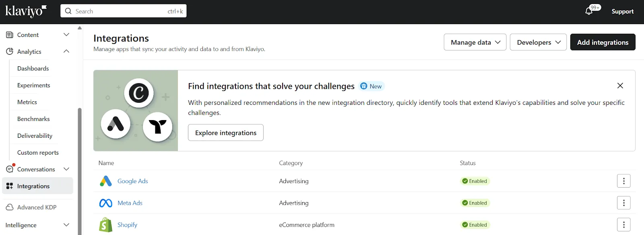Open Custom reports
The height and width of the screenshot is (235, 644).
(38, 153)
